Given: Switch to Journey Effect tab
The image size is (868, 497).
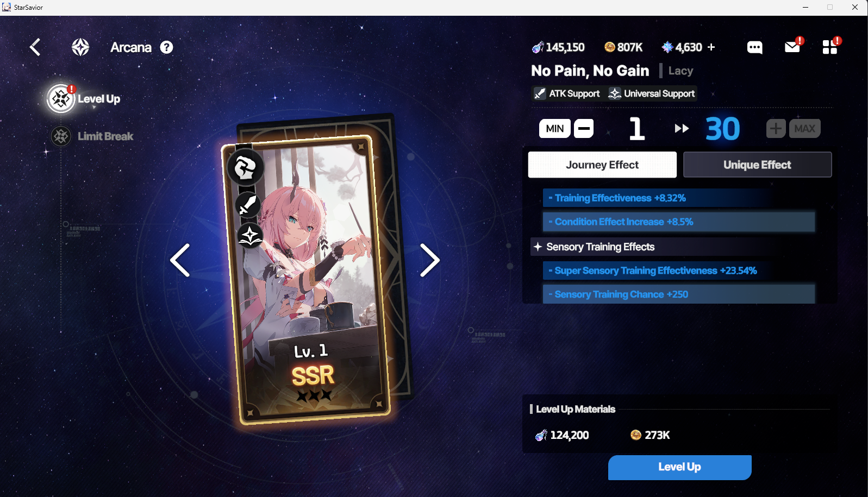Looking at the screenshot, I should [602, 165].
